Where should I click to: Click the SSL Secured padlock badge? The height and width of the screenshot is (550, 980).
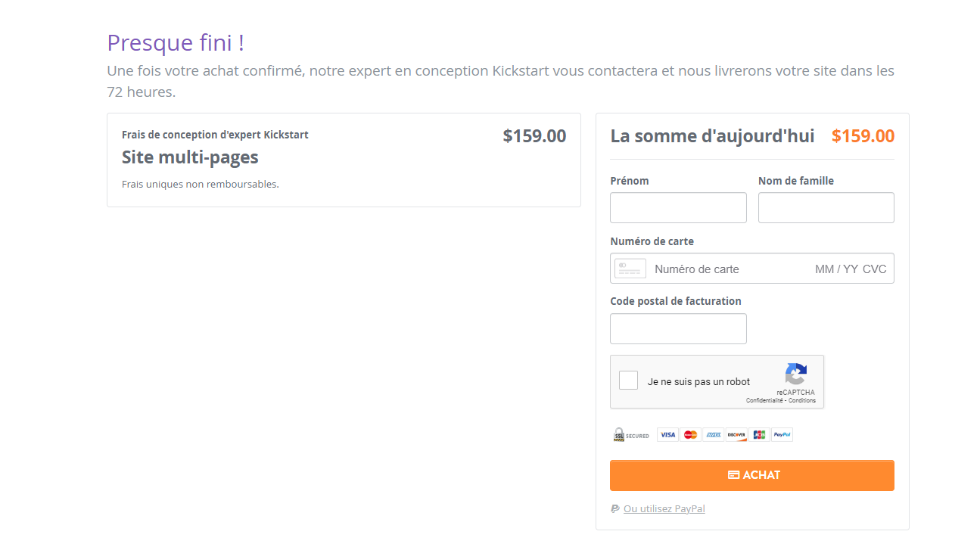630,435
